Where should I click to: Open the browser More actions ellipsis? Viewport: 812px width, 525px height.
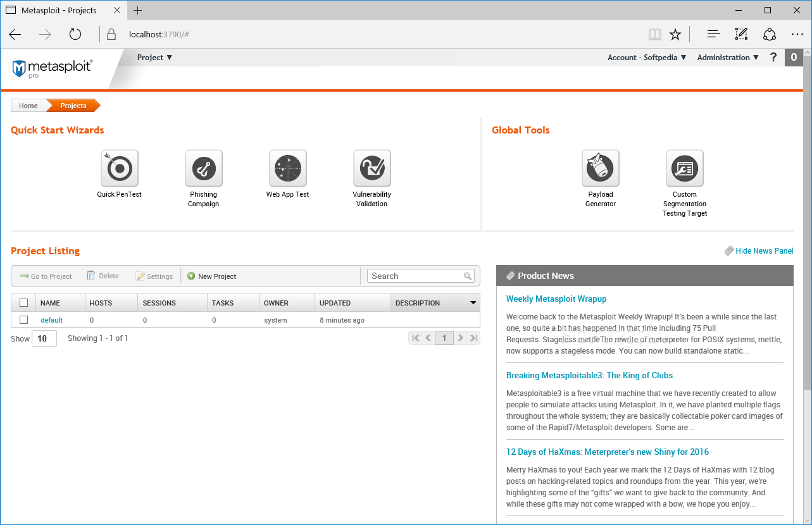[x=797, y=34]
